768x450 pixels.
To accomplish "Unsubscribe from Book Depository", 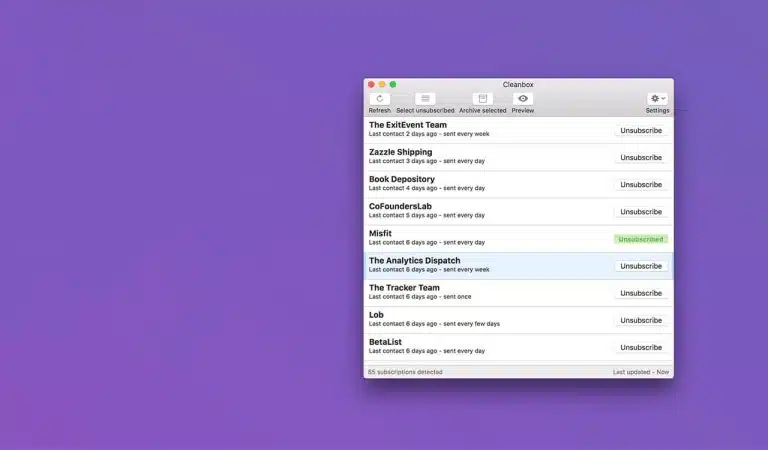I will coord(641,185).
